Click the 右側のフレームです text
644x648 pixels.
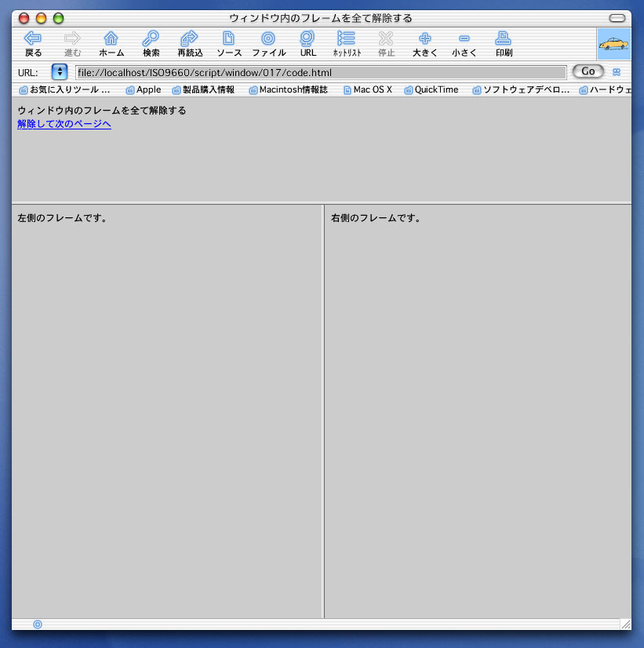coord(376,218)
